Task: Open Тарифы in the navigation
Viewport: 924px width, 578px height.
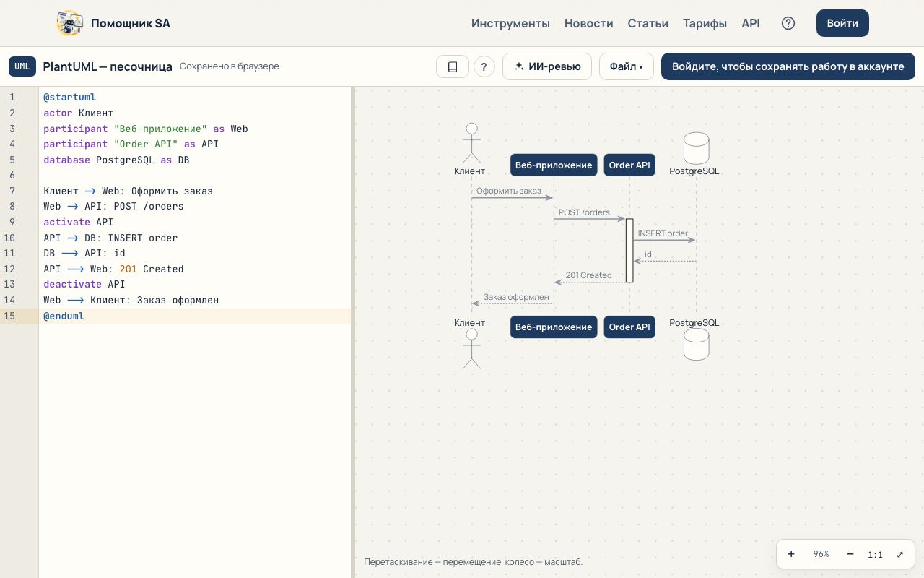Action: pos(705,23)
